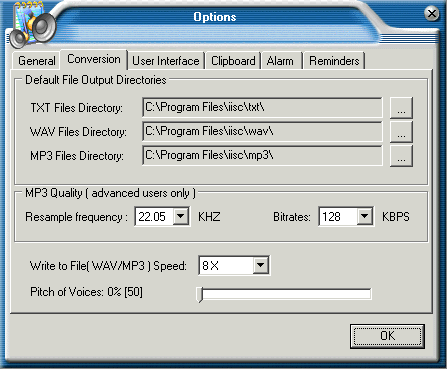Confirm settings with the OK button
447x369 pixels.
click(387, 336)
